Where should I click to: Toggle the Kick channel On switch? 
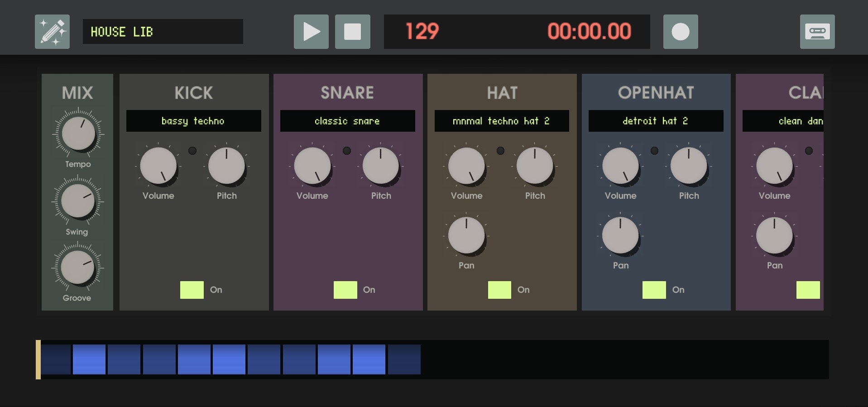click(x=192, y=290)
